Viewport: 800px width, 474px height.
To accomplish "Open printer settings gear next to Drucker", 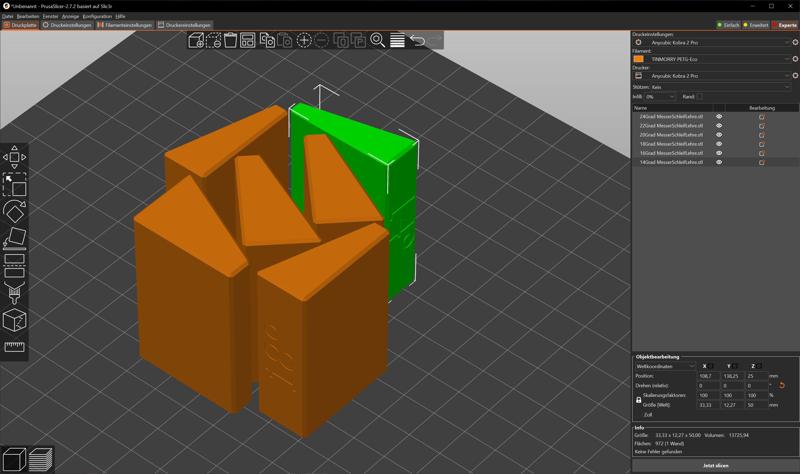I will [795, 76].
